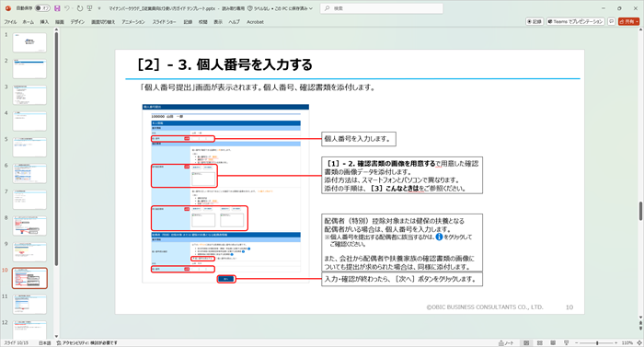Switch to the デザイン (Design) ribbon tab
The height and width of the screenshot is (347, 644).
point(77,22)
